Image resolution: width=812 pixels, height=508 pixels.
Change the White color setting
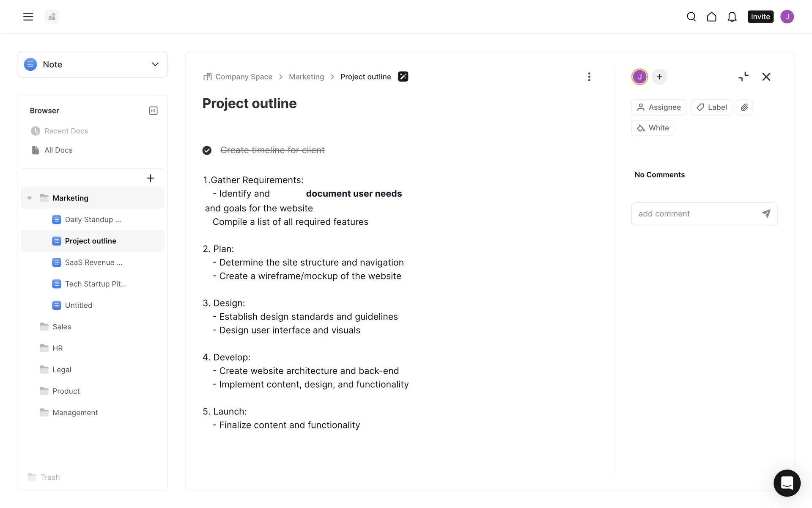[653, 128]
